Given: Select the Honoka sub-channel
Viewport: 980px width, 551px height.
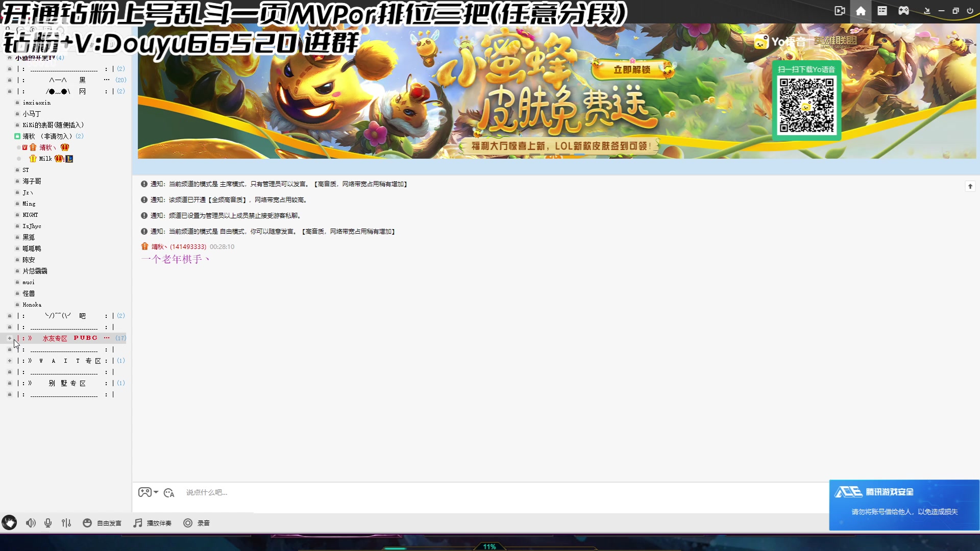Looking at the screenshot, I should pos(32,305).
